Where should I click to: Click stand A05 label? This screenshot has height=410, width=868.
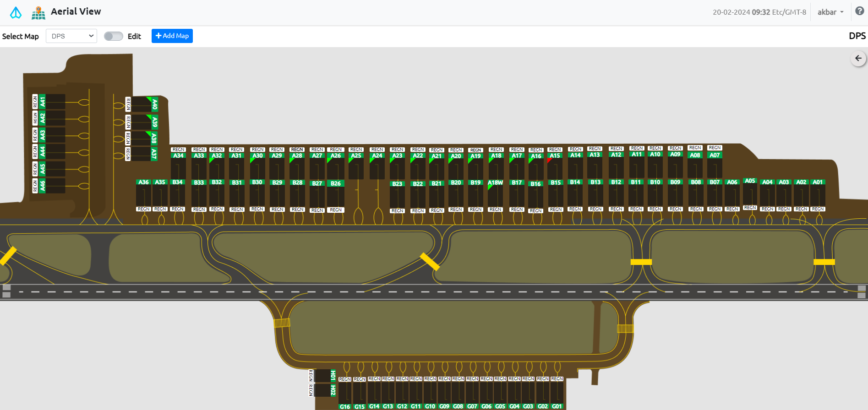(x=750, y=181)
